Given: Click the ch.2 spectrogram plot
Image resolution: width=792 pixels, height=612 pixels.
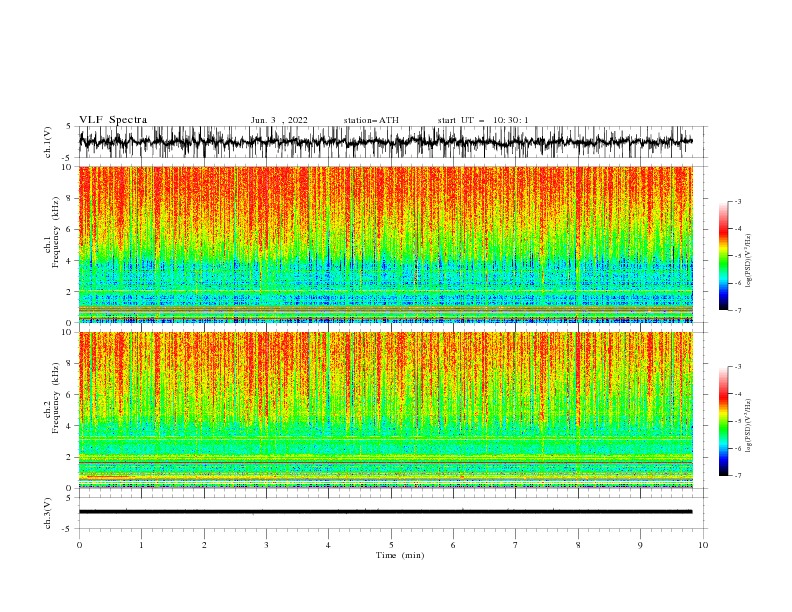Looking at the screenshot, I should tap(386, 410).
